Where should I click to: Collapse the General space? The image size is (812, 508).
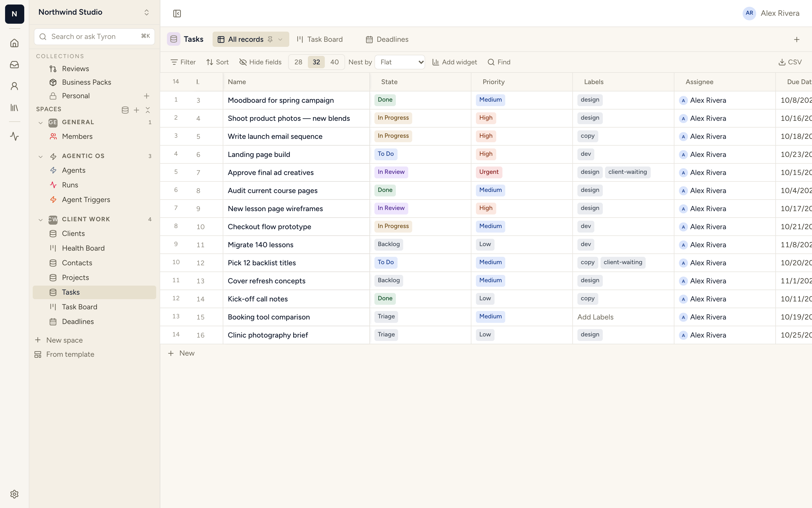point(41,123)
